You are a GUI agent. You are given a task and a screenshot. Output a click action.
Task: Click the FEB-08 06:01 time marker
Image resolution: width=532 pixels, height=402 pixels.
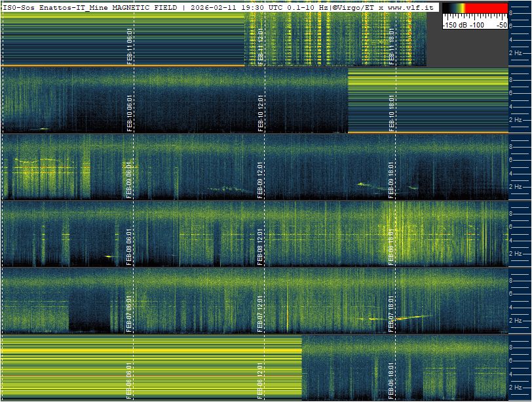click(129, 247)
